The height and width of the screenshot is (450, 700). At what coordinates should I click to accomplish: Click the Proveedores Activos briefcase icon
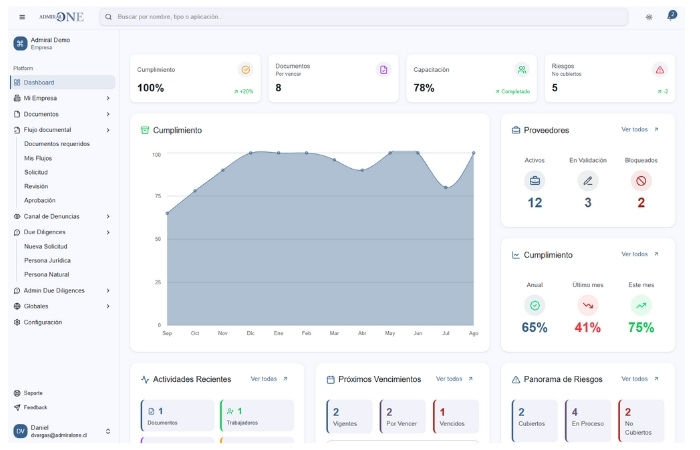pyautogui.click(x=534, y=181)
